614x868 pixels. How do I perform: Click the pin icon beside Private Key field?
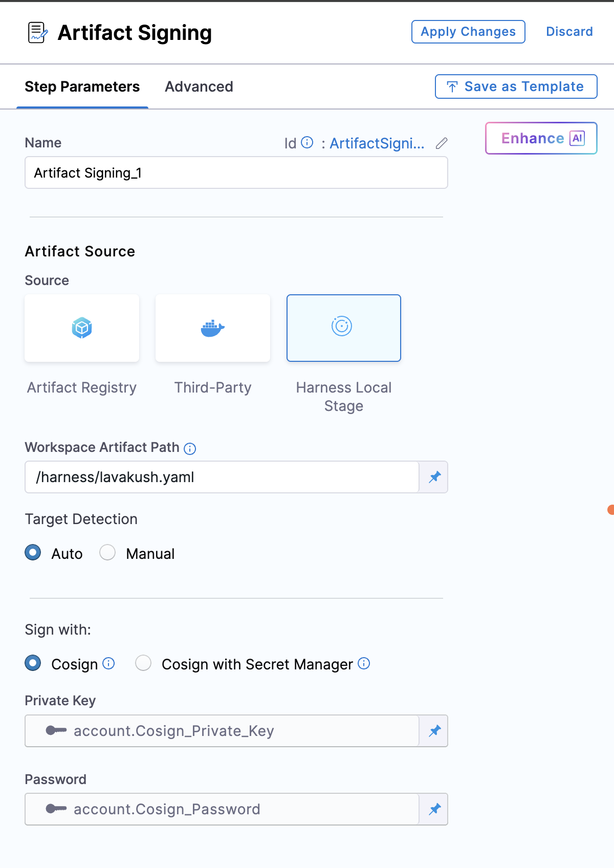(434, 731)
